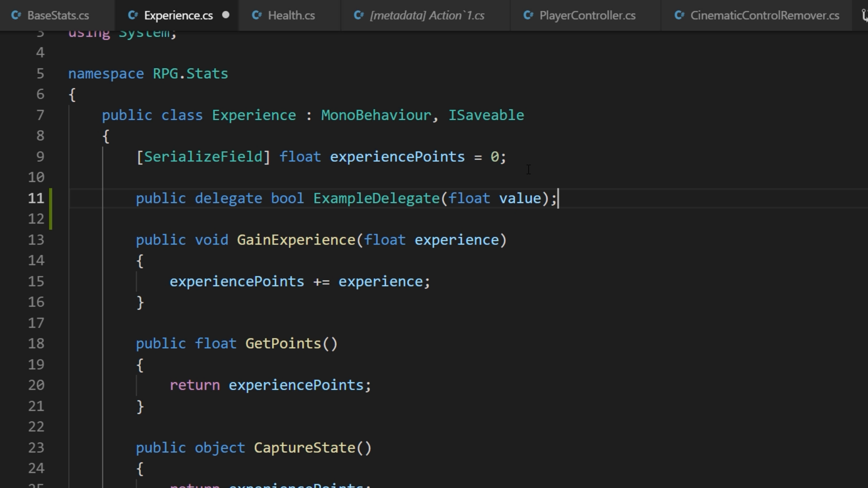
Task: Click the 'CaptureState' method name
Action: 305,448
